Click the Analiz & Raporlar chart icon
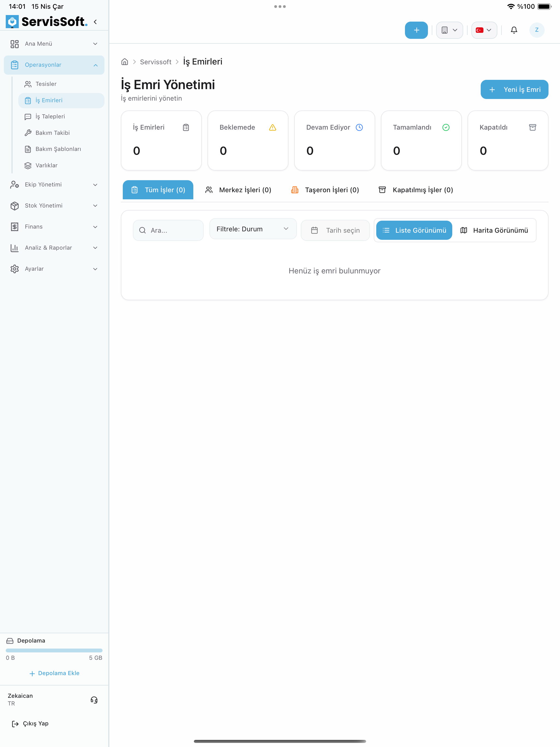This screenshot has height=747, width=560. (14, 248)
